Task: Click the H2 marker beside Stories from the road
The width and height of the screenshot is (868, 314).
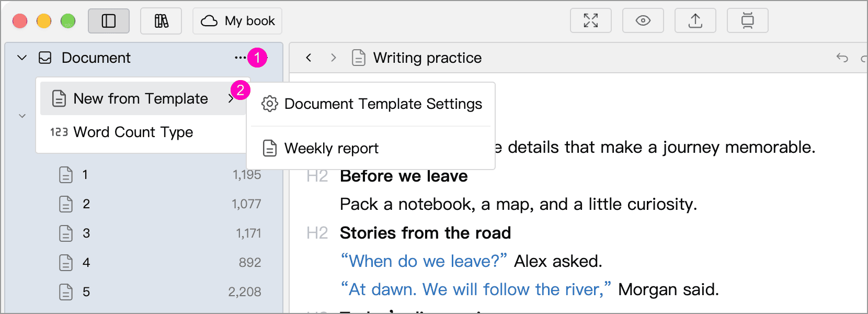Action: [317, 233]
